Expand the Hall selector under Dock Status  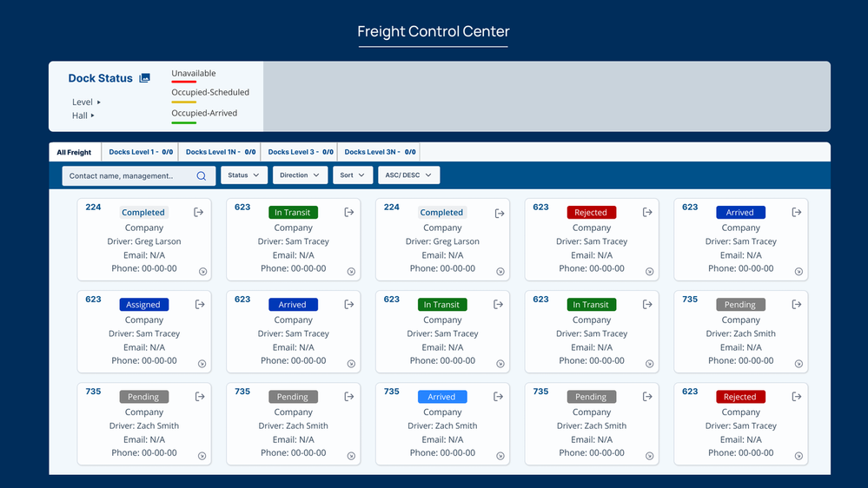point(83,115)
